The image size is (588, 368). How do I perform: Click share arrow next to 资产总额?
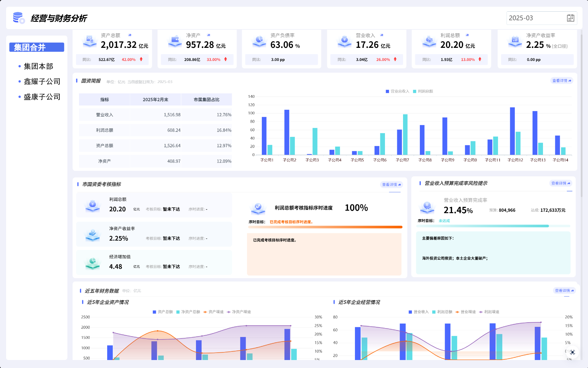pyautogui.click(x=130, y=35)
